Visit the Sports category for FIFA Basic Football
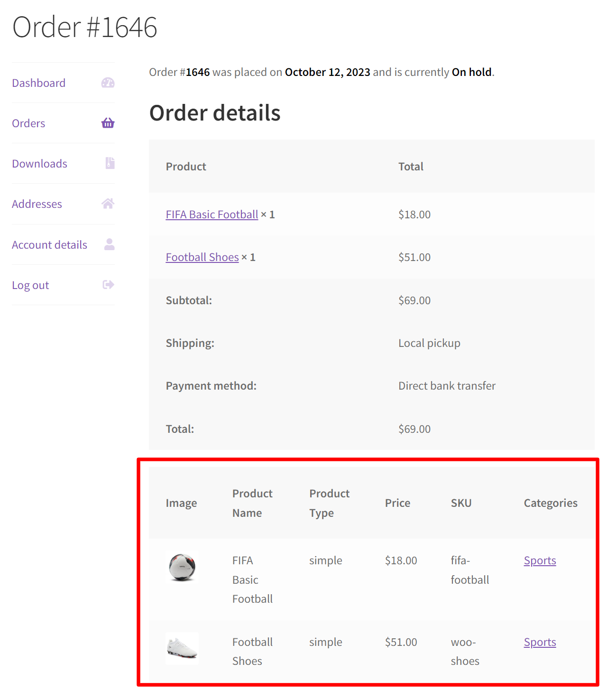 pyautogui.click(x=540, y=560)
